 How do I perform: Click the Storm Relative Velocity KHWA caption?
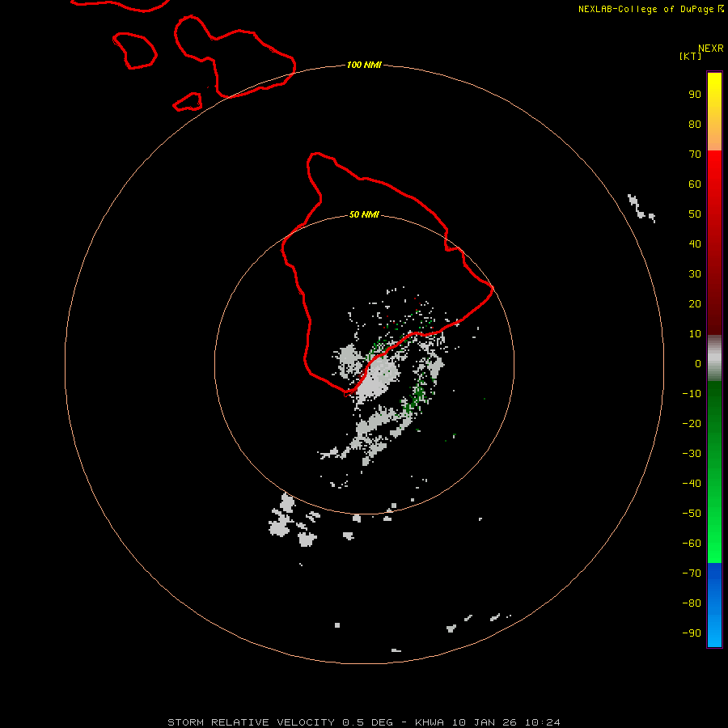click(x=363, y=722)
